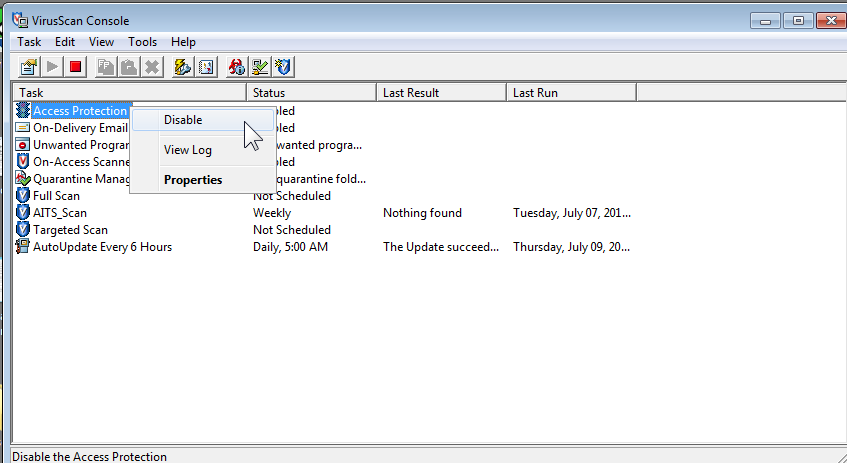
Task: Click the Nothing found result text
Action: tap(422, 213)
